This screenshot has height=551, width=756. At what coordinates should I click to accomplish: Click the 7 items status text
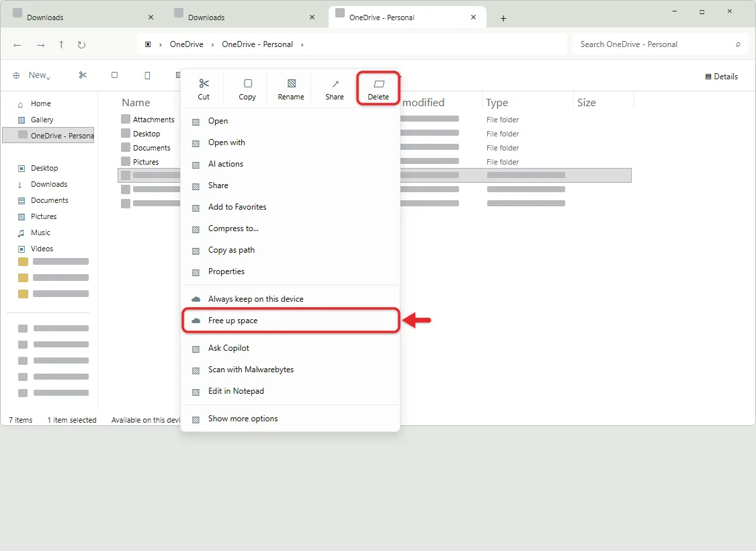click(x=21, y=421)
